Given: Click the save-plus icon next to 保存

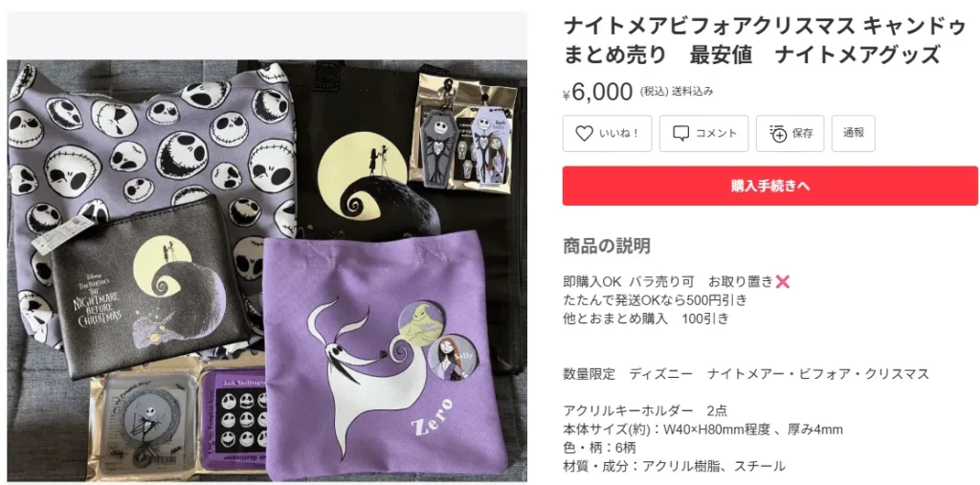Looking at the screenshot, I should (778, 133).
